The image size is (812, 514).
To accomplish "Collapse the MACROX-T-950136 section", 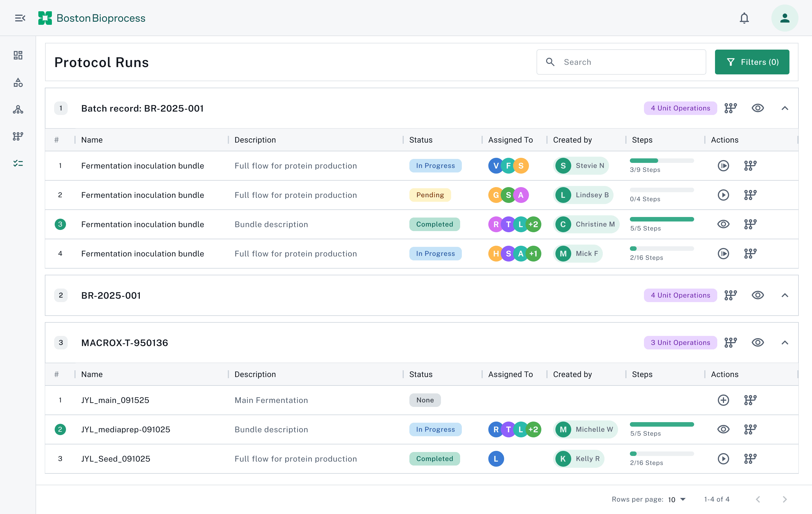I will tap(784, 342).
